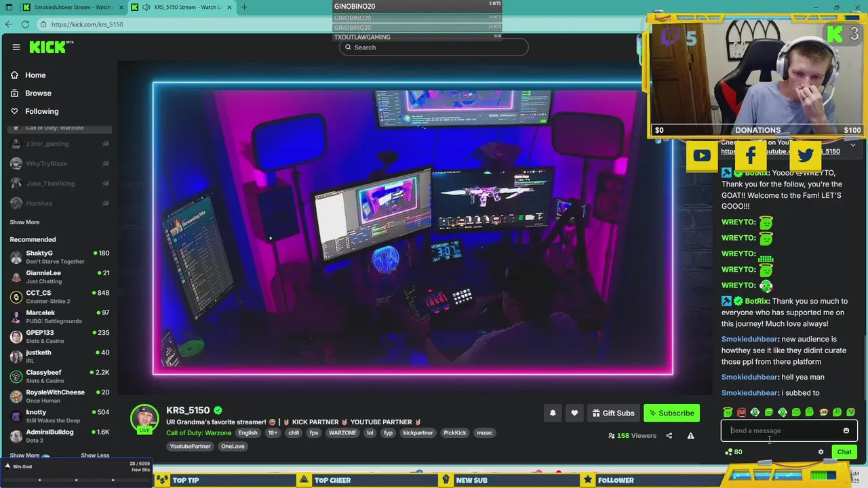Open recommended channel GPEP133
The height and width of the screenshot is (488, 868).
coord(60,336)
